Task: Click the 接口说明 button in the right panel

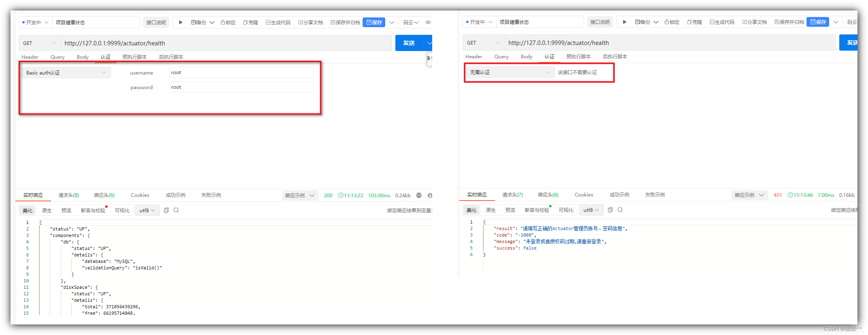Action: pos(600,22)
